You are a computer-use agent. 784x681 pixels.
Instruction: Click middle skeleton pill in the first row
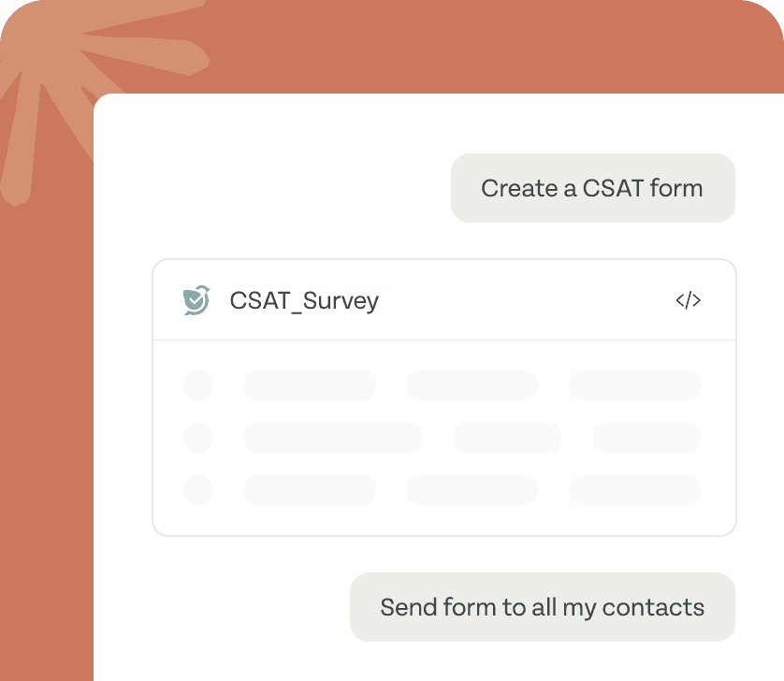tap(472, 385)
